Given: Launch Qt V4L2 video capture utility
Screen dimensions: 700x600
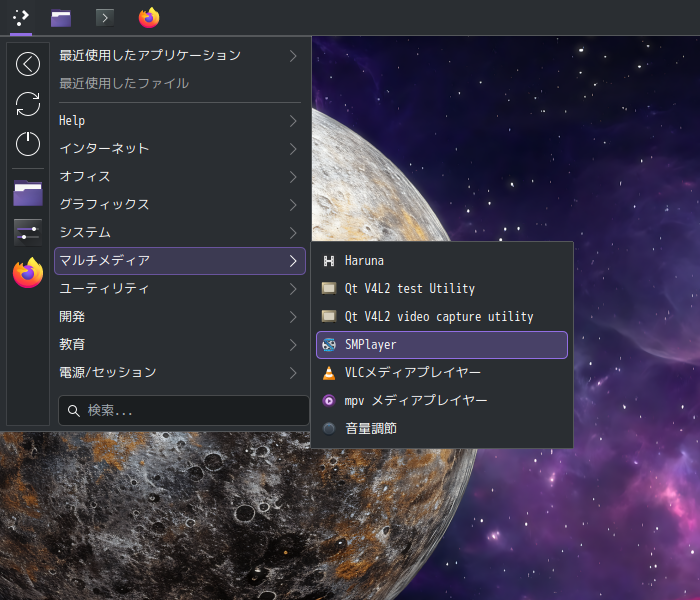Looking at the screenshot, I should pyautogui.click(x=442, y=317).
